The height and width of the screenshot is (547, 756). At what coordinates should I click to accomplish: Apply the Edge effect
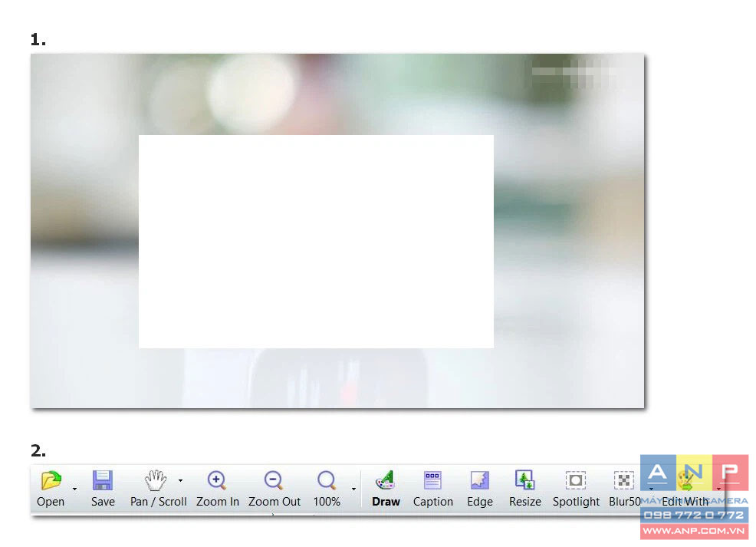480,489
